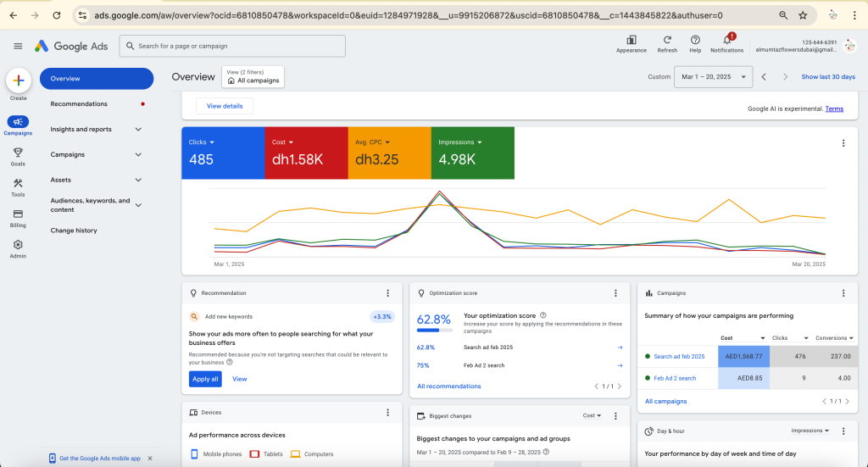Open Feb Ad 2 search campaign
868x467 pixels.
675,379
